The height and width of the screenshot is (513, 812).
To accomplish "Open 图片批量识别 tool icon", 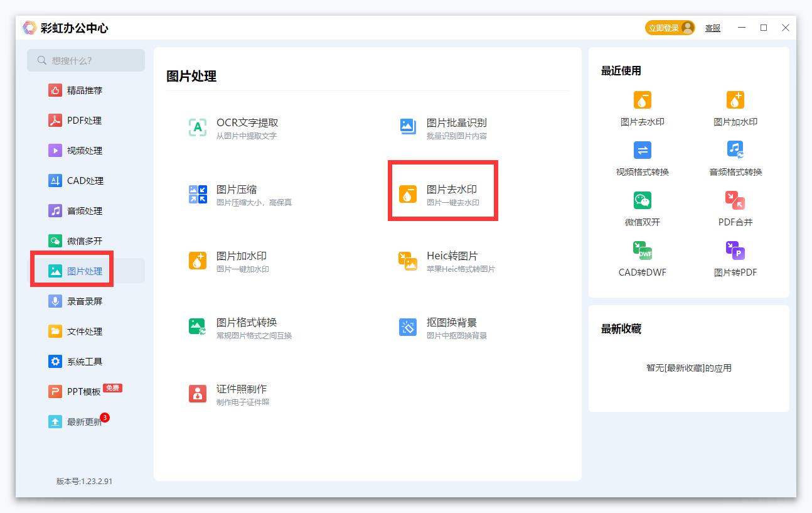I will tap(408, 127).
